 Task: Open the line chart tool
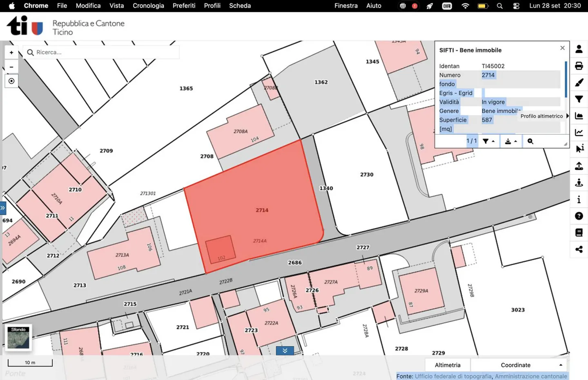579,133
